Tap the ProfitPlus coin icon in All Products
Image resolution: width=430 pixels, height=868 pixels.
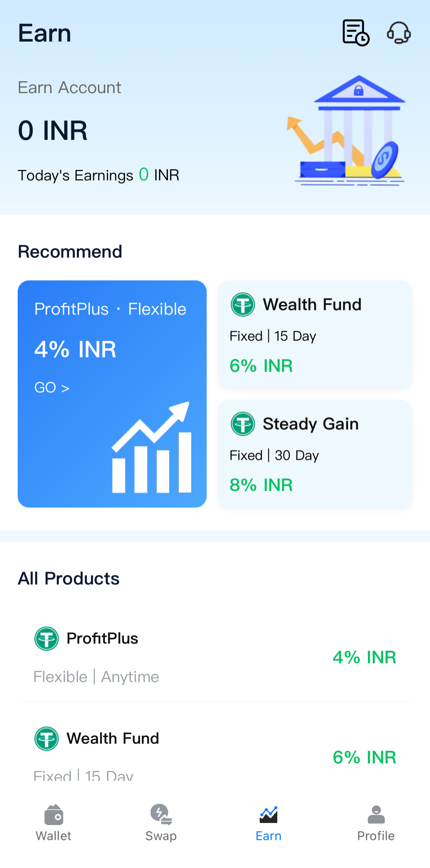(x=46, y=638)
